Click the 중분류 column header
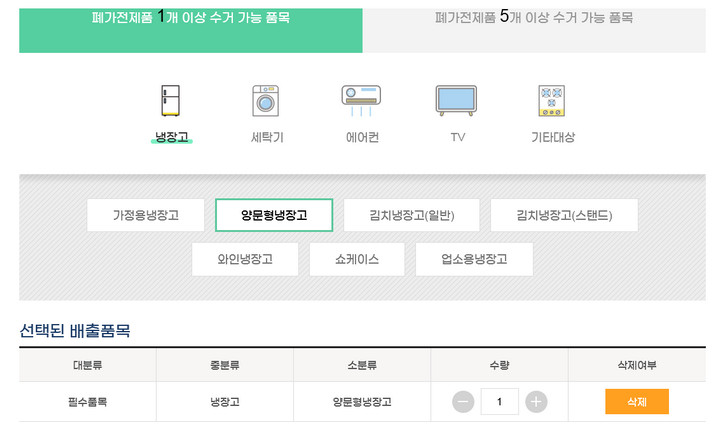 tap(225, 365)
